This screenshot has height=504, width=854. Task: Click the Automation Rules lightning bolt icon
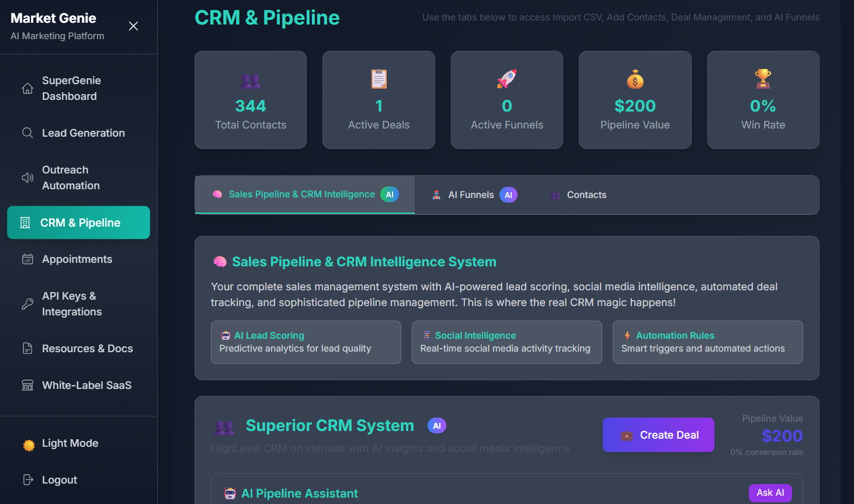[x=626, y=335]
